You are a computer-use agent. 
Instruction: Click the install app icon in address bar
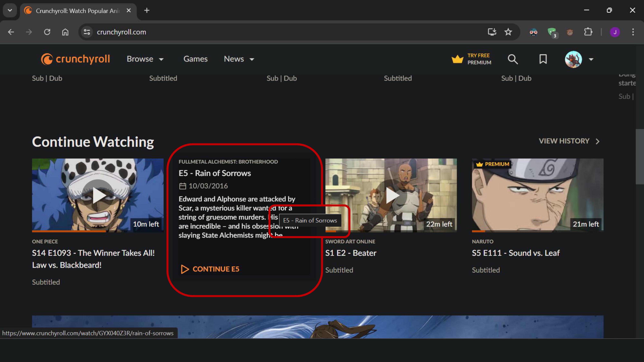pos(492,32)
